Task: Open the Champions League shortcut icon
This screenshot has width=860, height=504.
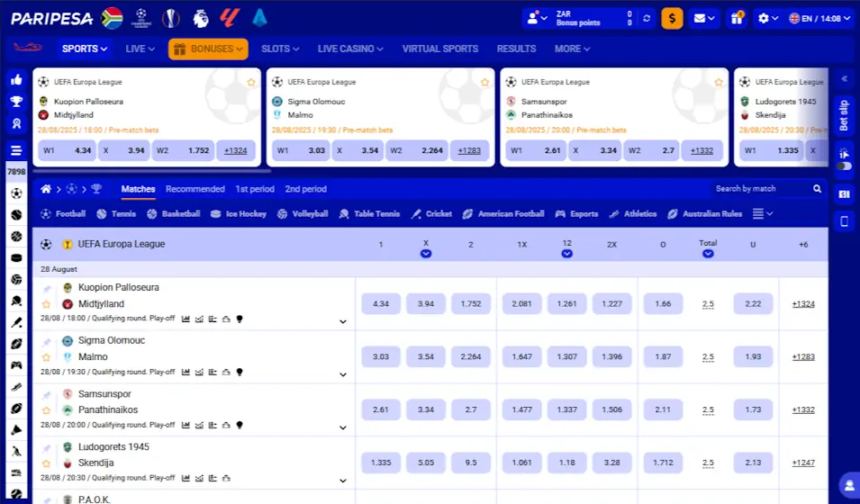Action: pyautogui.click(x=141, y=18)
